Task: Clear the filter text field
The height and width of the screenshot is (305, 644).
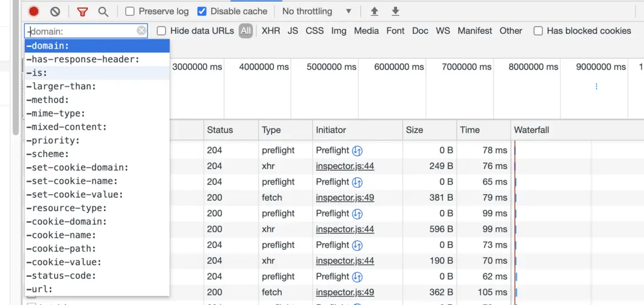Action: click(x=141, y=30)
